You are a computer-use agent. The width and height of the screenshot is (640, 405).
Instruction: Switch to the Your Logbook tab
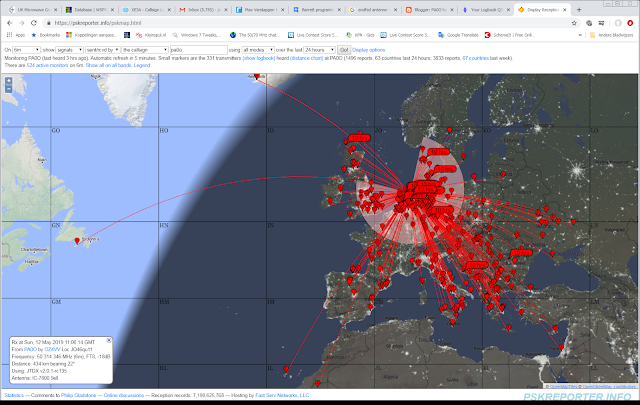(x=486, y=10)
